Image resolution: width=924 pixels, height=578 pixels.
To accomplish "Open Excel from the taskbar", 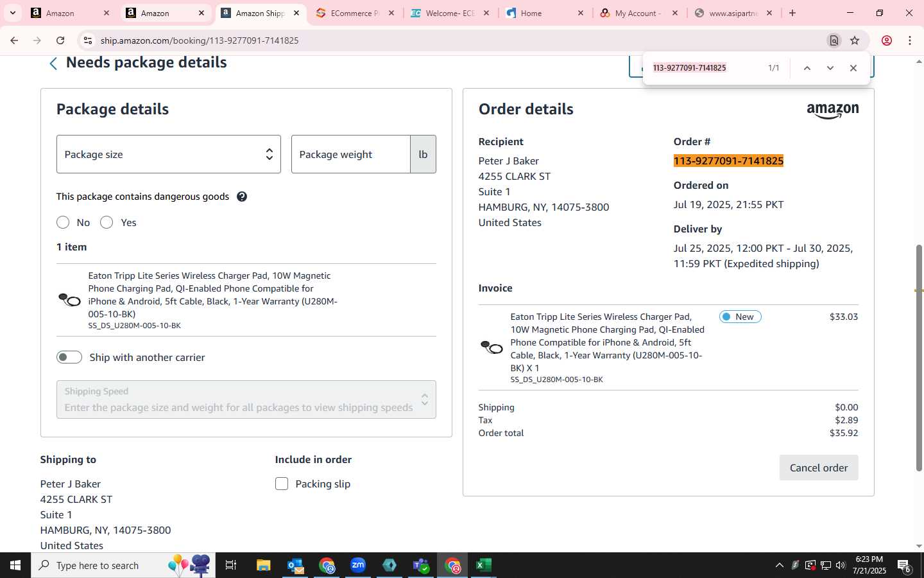I will (x=484, y=565).
